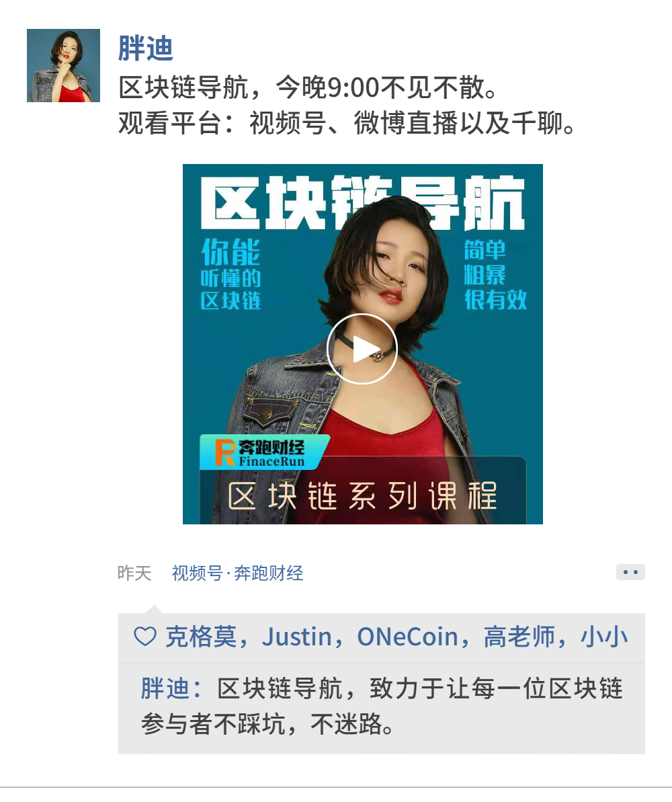Open liker 克格莫's profile

[201, 637]
